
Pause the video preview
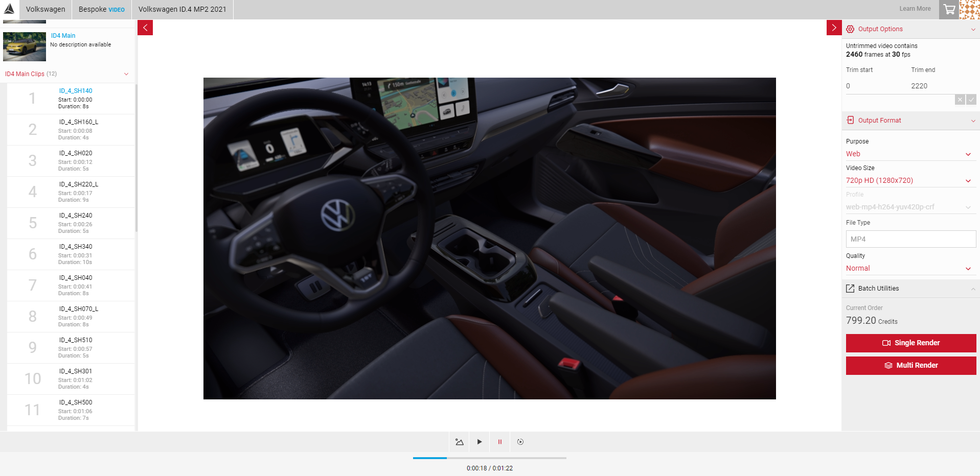(x=500, y=442)
